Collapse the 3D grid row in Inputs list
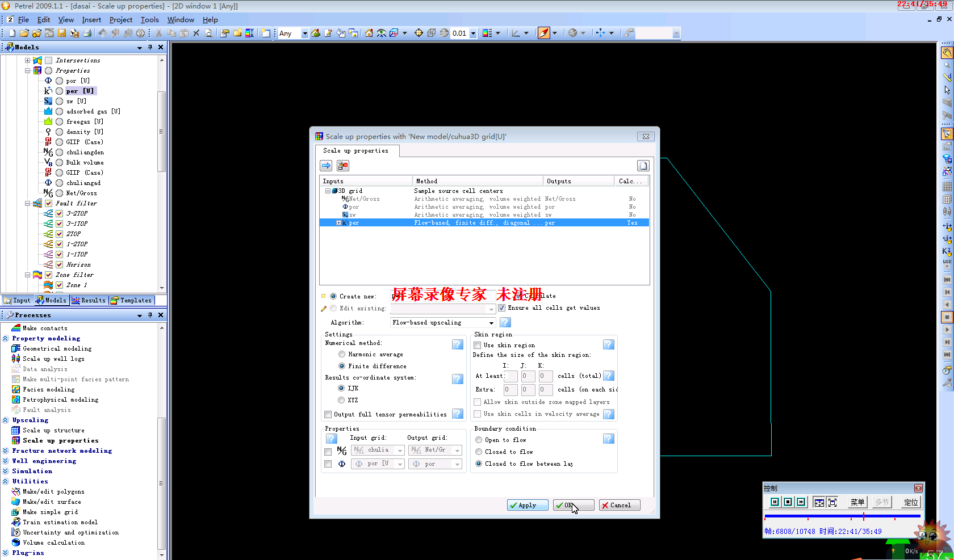 point(328,191)
